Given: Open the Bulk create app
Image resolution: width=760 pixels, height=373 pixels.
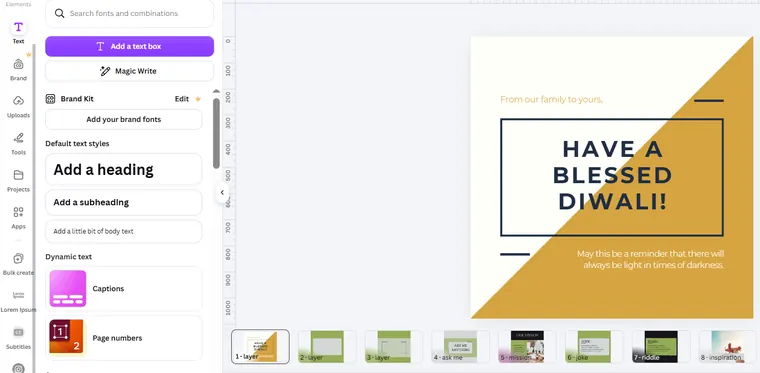Looking at the screenshot, I should click(x=18, y=264).
